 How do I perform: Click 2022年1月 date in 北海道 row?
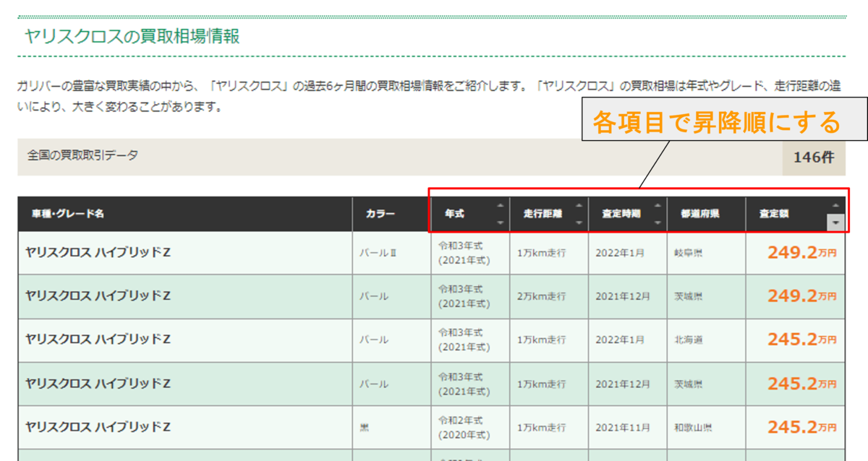tap(620, 340)
